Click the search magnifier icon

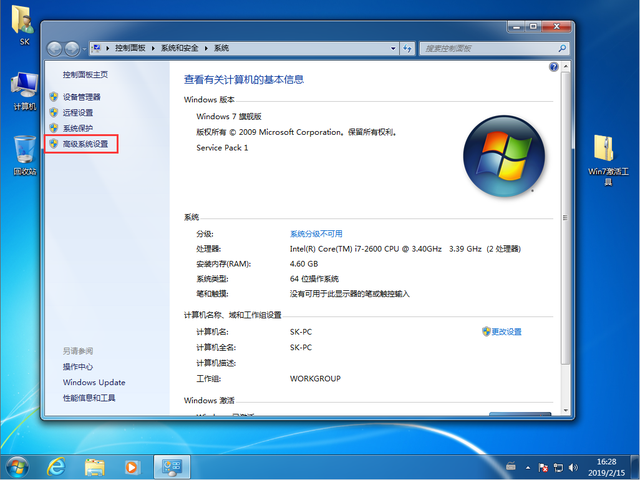click(562, 49)
